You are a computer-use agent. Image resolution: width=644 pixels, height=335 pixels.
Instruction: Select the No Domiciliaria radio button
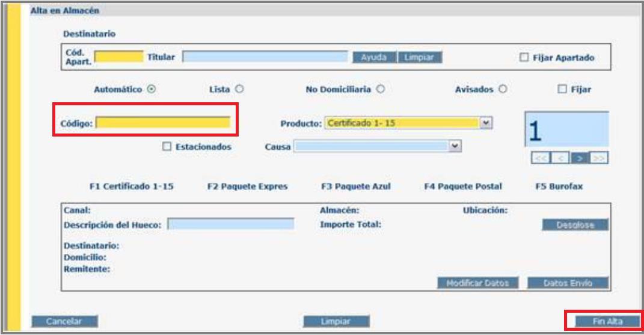click(380, 90)
